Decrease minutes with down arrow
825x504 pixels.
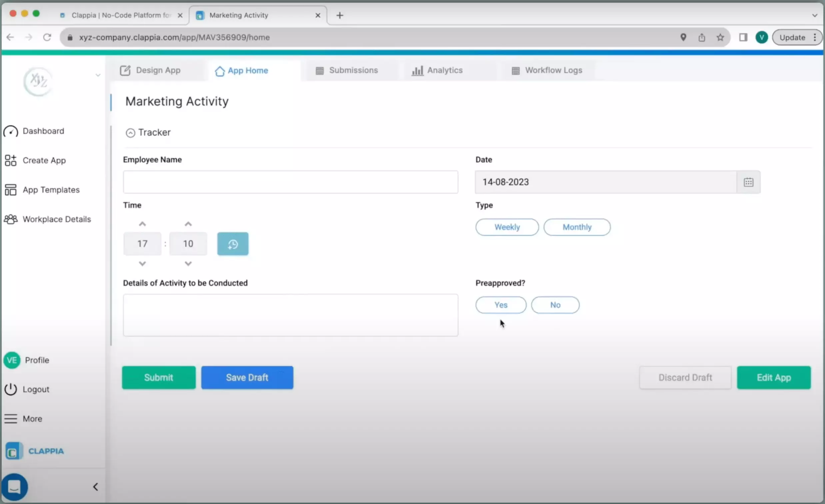(x=188, y=264)
